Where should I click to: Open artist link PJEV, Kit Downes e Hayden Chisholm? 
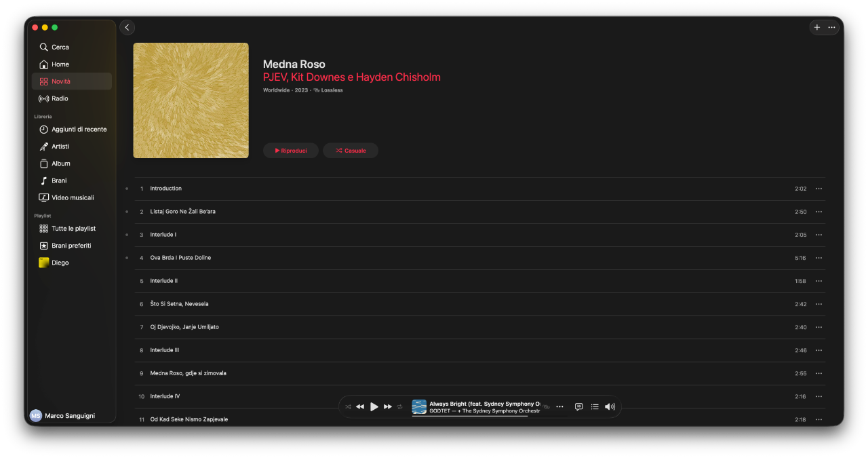click(352, 77)
